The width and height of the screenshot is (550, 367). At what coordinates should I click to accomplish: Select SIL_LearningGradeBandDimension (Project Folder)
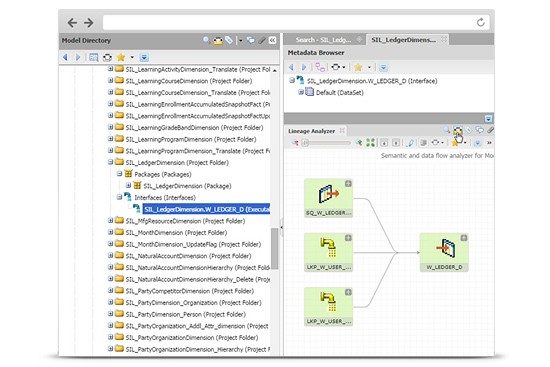click(x=194, y=128)
